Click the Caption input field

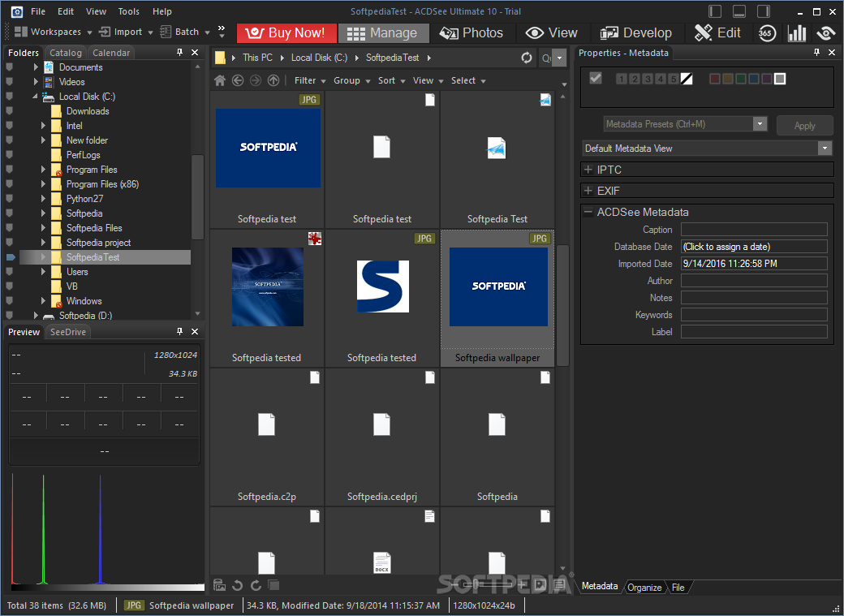pos(754,230)
